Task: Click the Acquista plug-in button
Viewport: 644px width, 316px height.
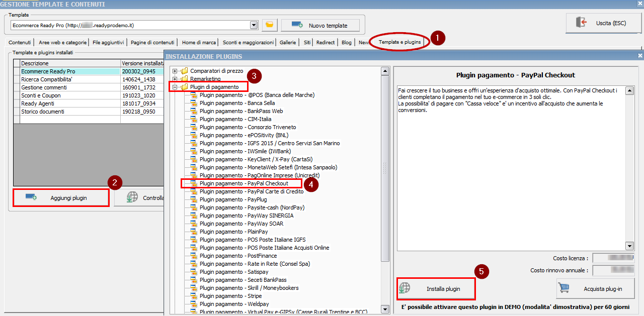Action: 596,289
